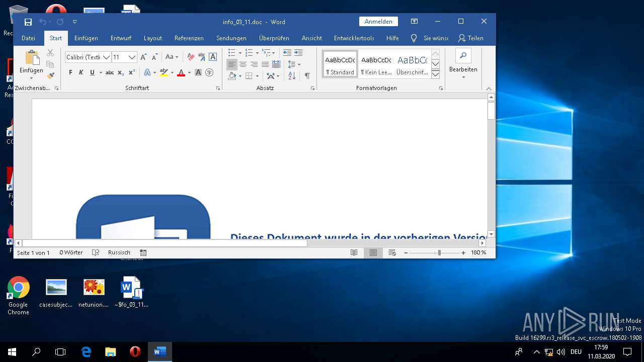
Task: Apply yellow text highlight color
Action: 164,72
